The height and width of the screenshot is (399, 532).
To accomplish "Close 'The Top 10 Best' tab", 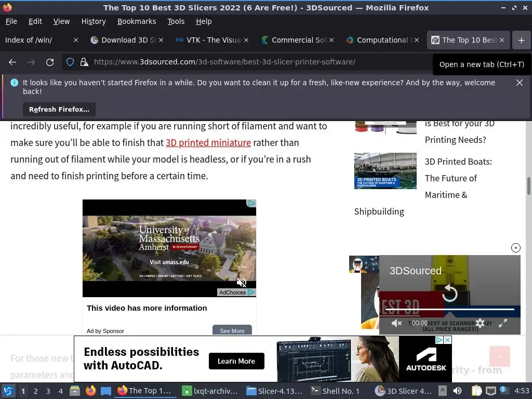I will (x=502, y=40).
